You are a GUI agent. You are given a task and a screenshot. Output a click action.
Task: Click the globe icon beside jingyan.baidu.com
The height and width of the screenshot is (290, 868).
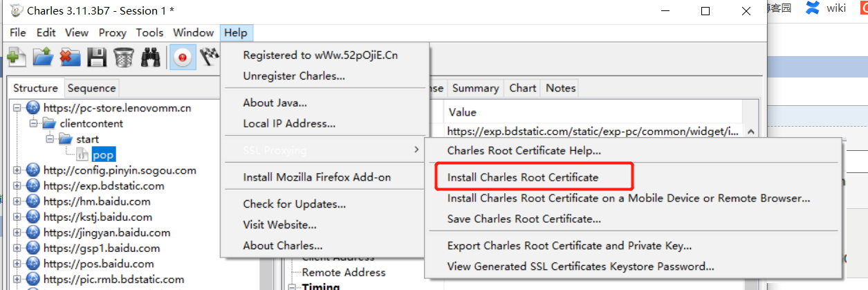[33, 233]
